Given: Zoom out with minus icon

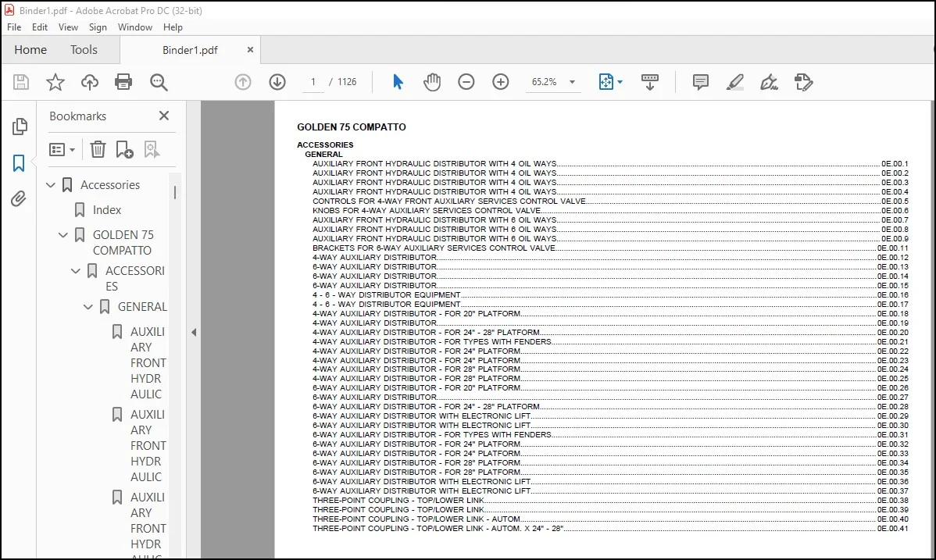Looking at the screenshot, I should [466, 82].
